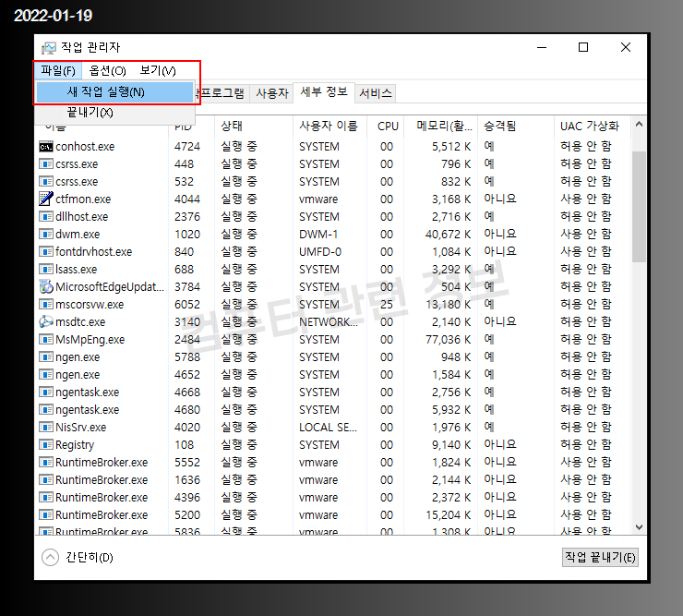This screenshot has width=683, height=616.
Task: Switch to the 사용자 tab
Action: [x=272, y=93]
